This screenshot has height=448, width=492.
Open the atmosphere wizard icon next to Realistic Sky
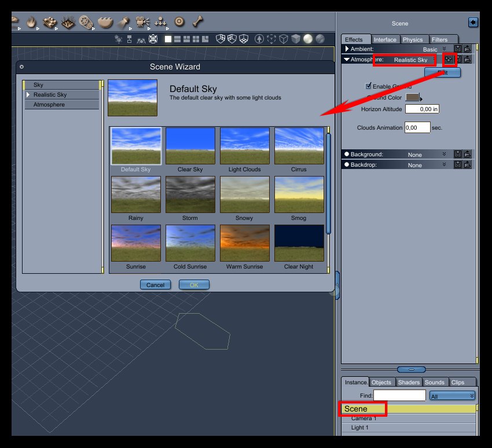(449, 59)
